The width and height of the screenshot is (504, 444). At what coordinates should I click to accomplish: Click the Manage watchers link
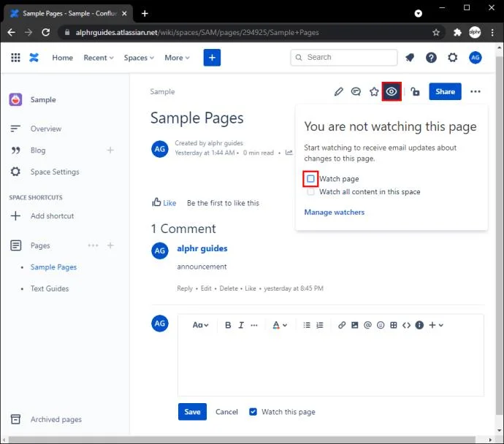point(335,212)
